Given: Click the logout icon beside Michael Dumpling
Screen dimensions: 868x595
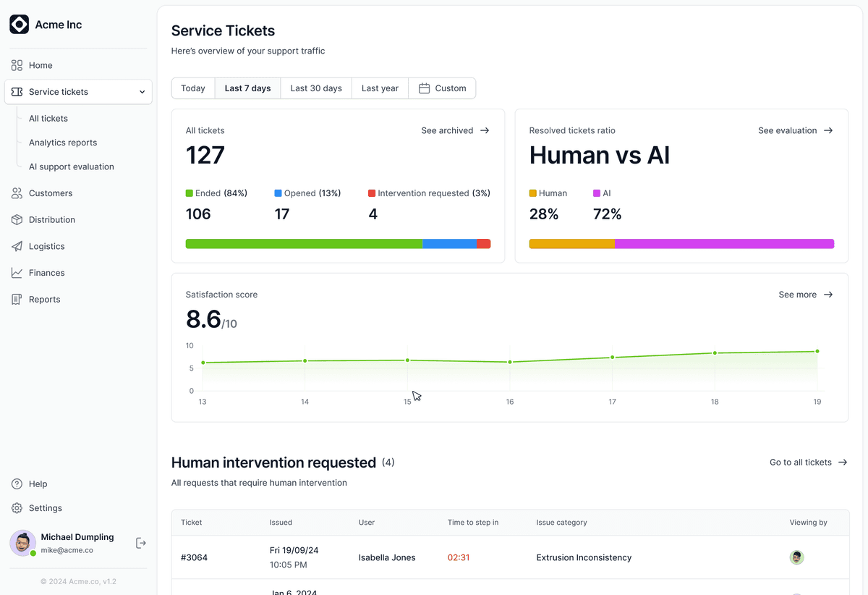Looking at the screenshot, I should tap(141, 543).
